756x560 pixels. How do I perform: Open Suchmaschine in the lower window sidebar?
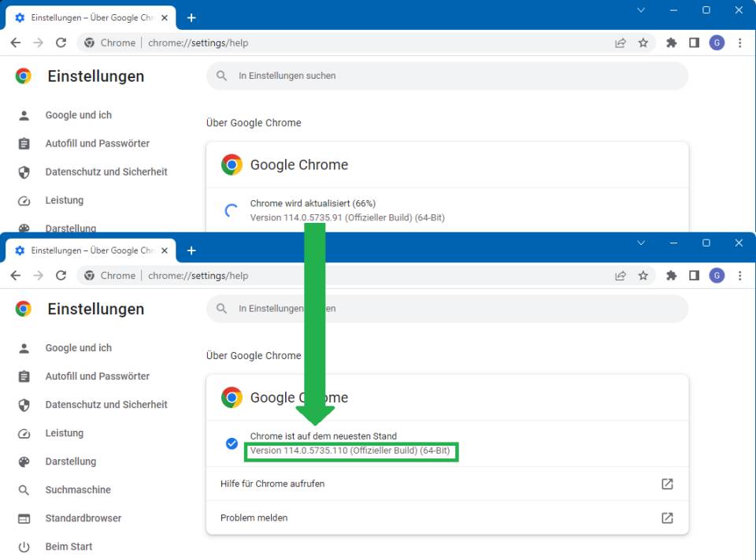78,490
